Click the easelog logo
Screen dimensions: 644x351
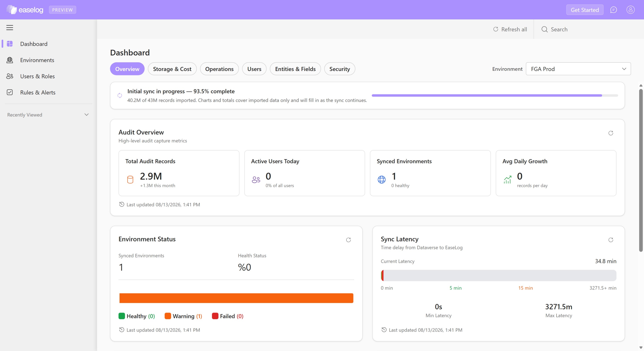(x=25, y=10)
